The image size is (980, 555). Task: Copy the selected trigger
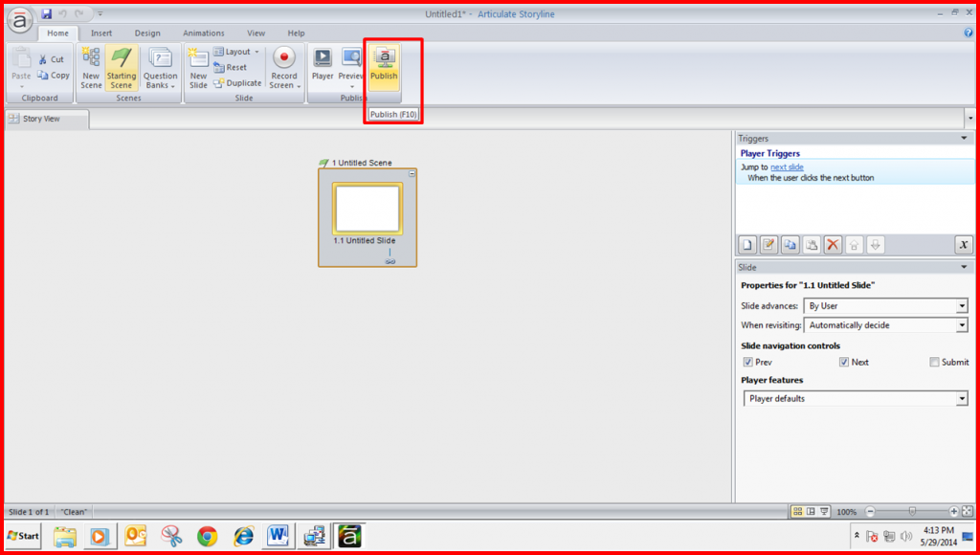tap(790, 245)
